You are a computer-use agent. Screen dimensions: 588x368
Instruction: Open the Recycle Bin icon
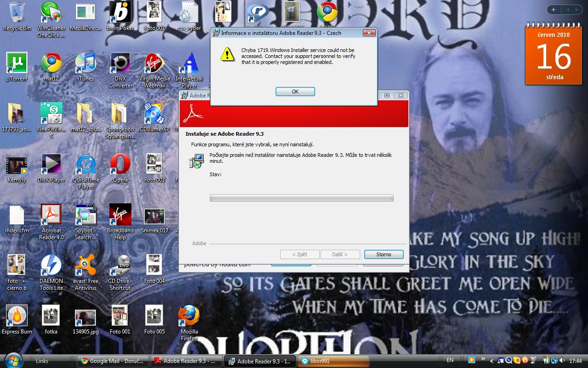(17, 17)
